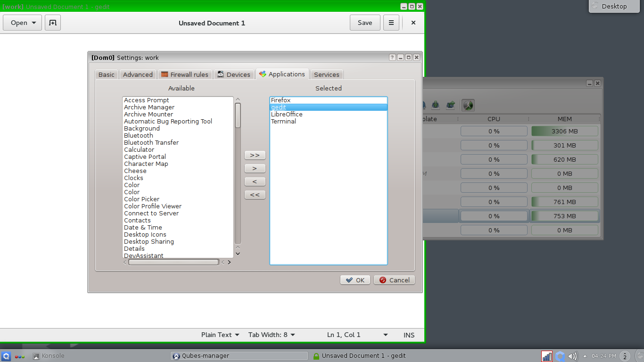Click the 761 MB memory bar
Image resolution: width=644 pixels, height=362 pixels.
(x=565, y=202)
